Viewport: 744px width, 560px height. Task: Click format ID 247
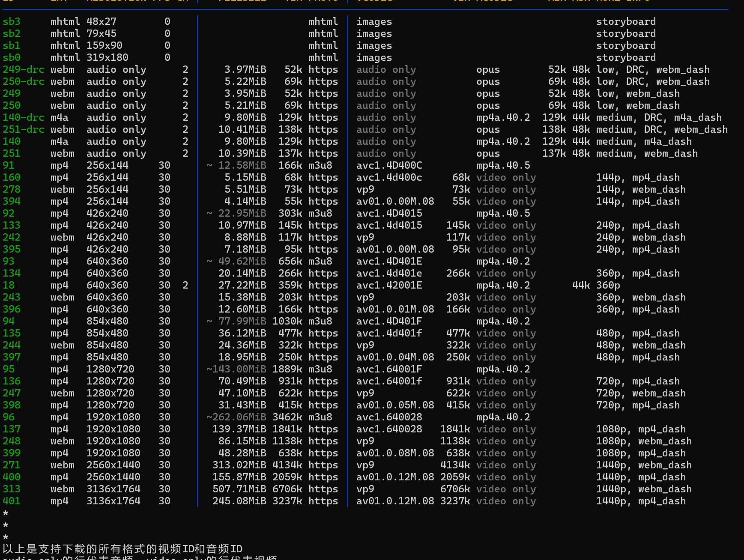point(12,393)
